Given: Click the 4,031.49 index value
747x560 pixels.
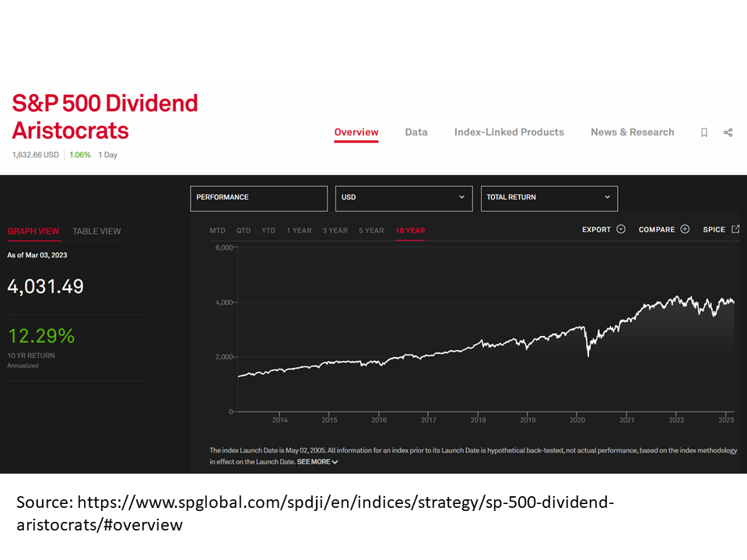Looking at the screenshot, I should 46,287.
